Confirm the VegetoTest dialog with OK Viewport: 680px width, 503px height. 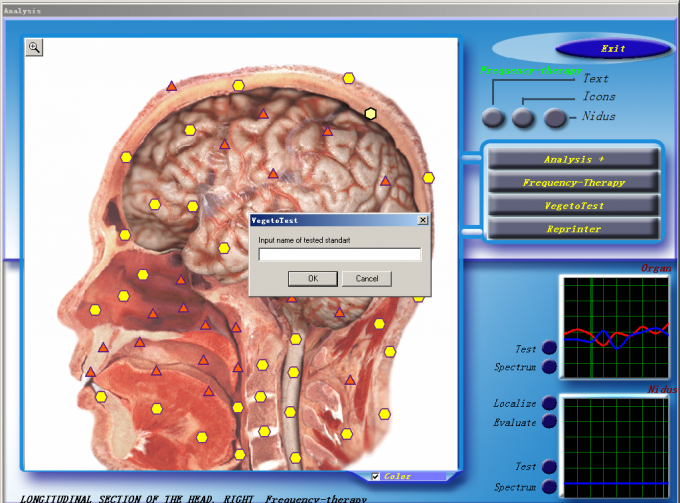coord(313,279)
